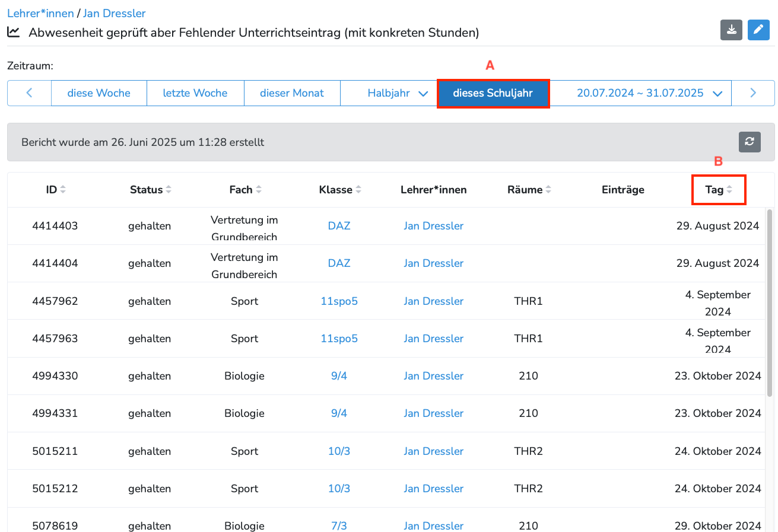This screenshot has height=532, width=778.
Task: Click the refresh report icon
Action: pos(750,142)
